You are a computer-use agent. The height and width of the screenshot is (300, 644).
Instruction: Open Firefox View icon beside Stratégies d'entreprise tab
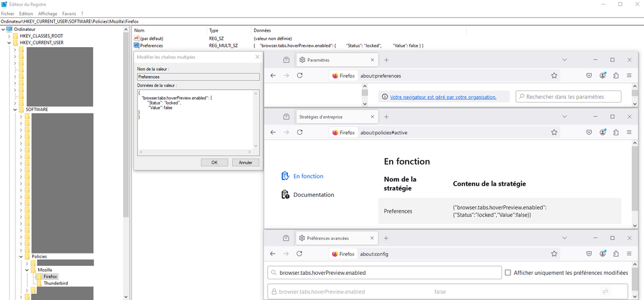[286, 117]
